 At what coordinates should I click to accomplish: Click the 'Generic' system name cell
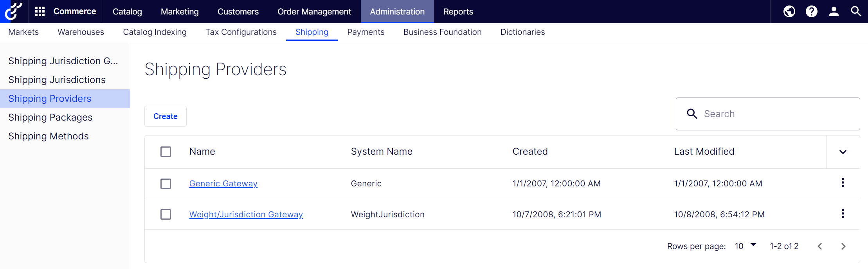(366, 184)
